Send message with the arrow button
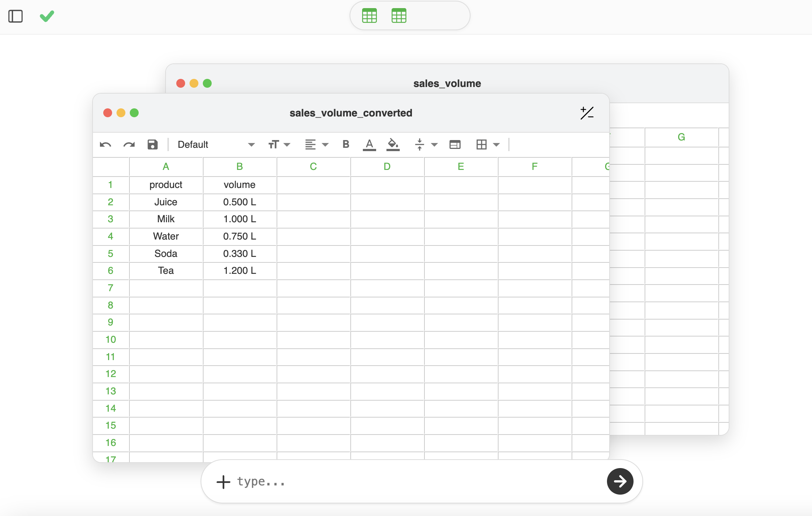Screen dimensions: 812x516 click(x=620, y=481)
